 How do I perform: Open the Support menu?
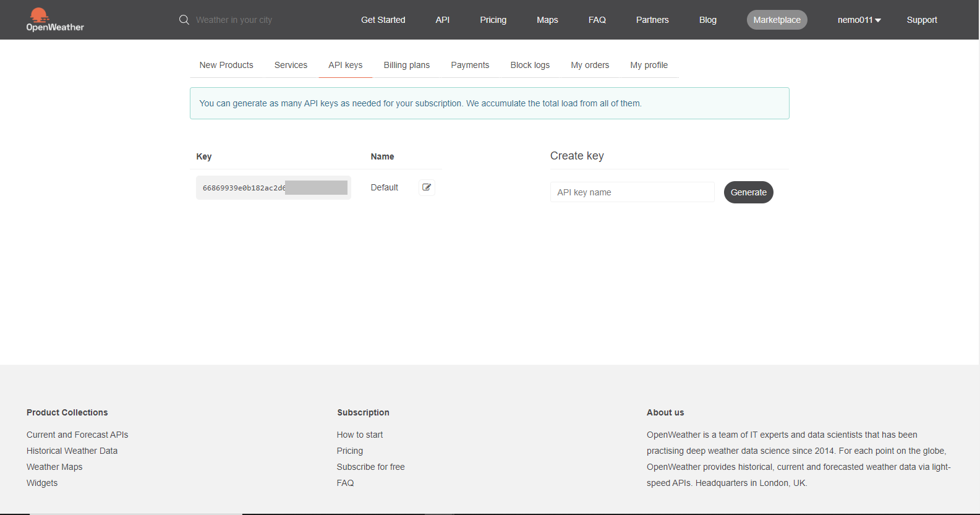tap(922, 20)
